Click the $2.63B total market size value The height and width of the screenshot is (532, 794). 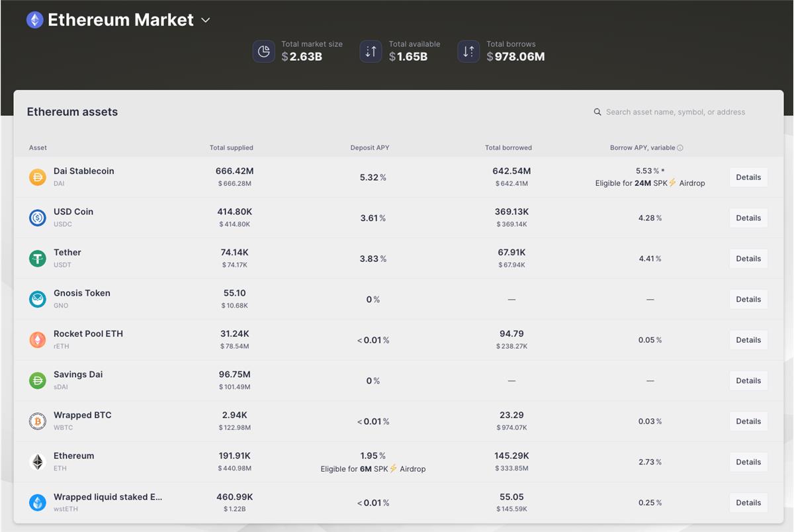(x=302, y=57)
